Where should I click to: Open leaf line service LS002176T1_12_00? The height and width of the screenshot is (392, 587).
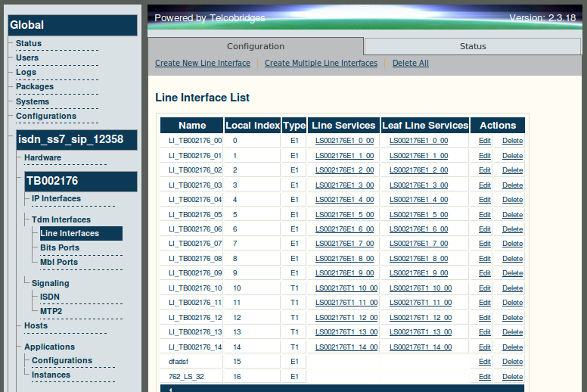tap(421, 318)
